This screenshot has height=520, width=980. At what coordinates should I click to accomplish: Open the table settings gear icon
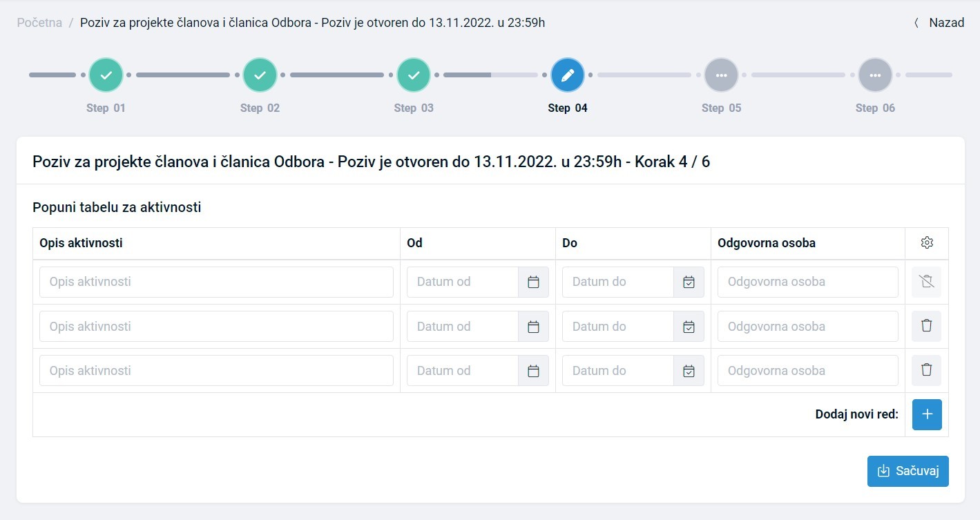[x=927, y=243]
